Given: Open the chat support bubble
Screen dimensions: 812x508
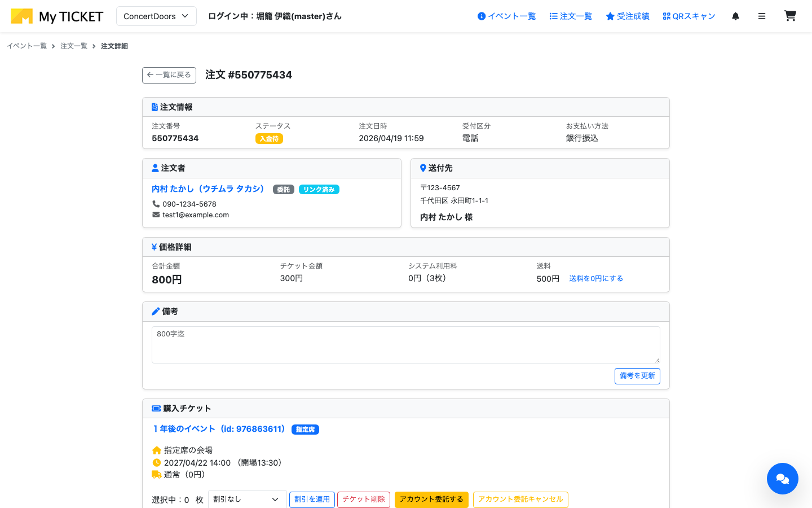Looking at the screenshot, I should pos(782,478).
